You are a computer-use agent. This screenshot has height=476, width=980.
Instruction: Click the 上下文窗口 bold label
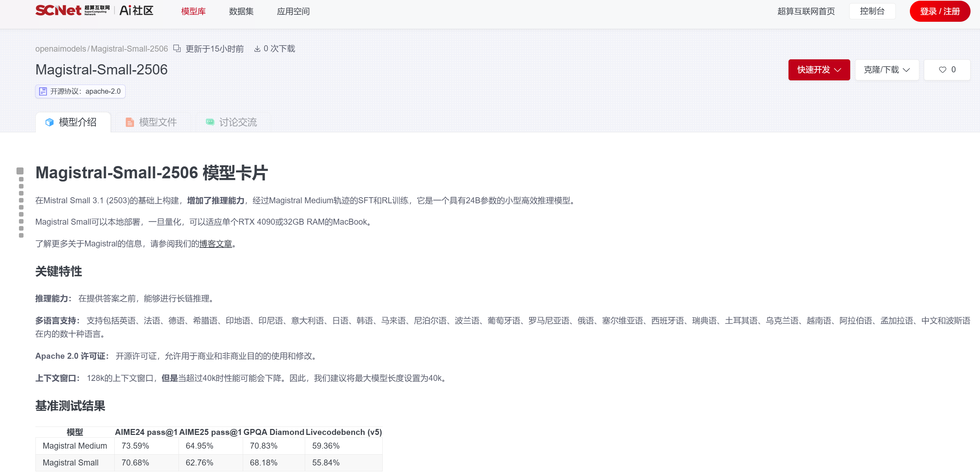(58, 378)
